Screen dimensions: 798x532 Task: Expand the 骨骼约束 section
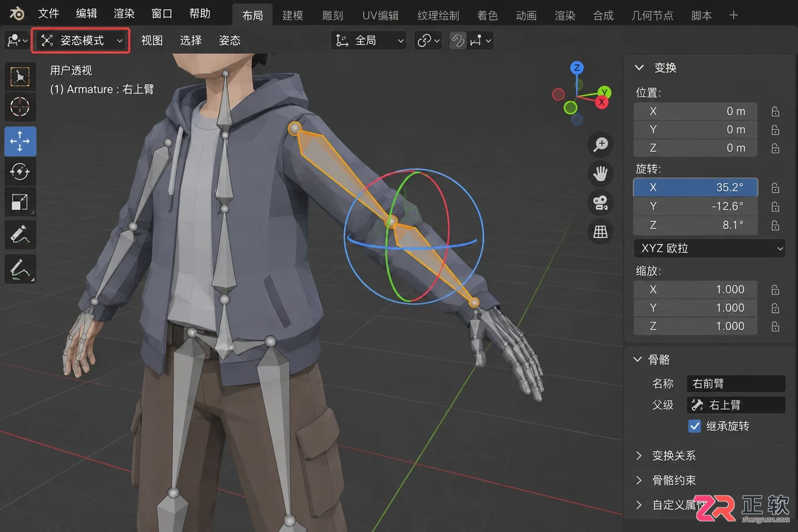coord(639,480)
